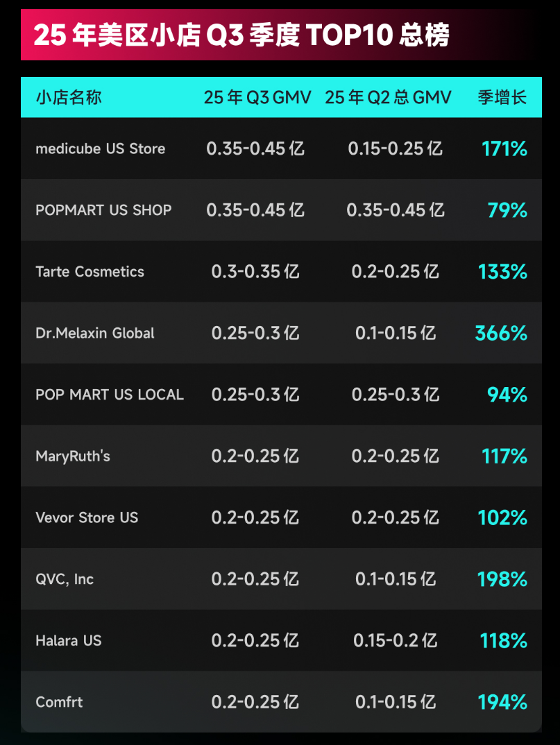Click the medicube US Store name

point(101,148)
